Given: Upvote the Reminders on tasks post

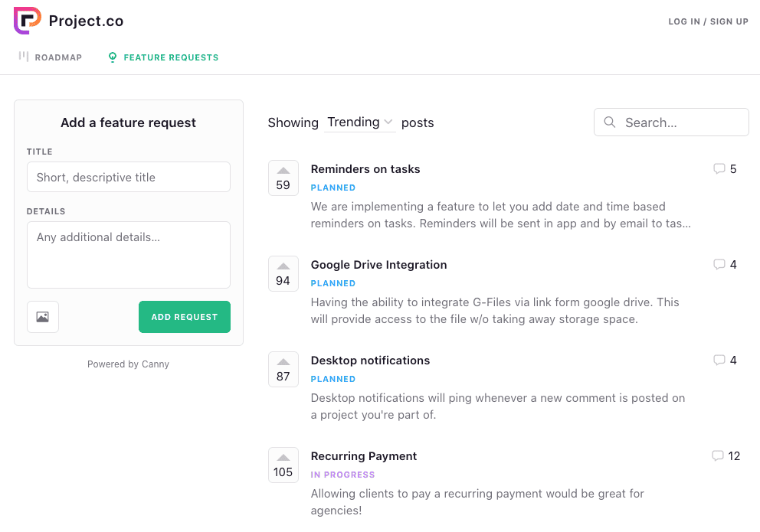Looking at the screenshot, I should point(283,178).
